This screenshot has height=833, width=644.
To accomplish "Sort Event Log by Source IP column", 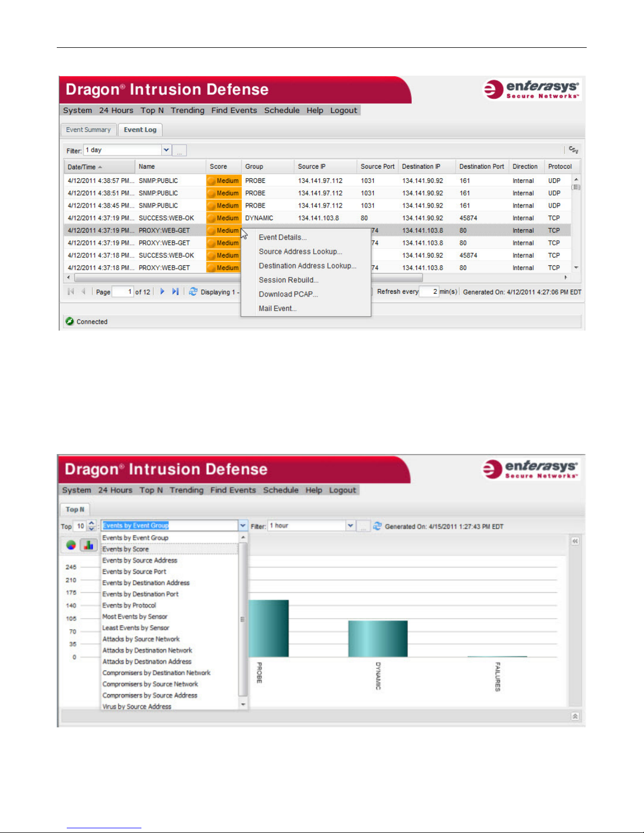I will click(x=325, y=167).
